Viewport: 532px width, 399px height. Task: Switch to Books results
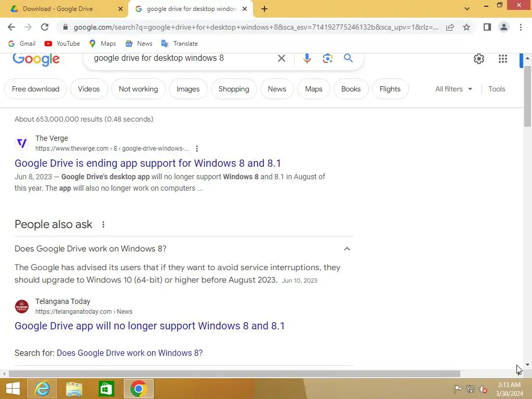(x=351, y=89)
